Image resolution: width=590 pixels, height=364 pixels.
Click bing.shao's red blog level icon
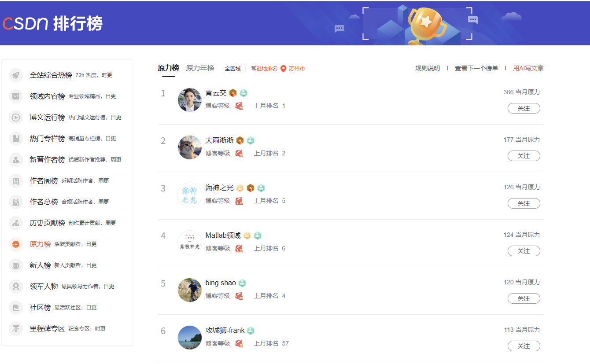click(239, 296)
